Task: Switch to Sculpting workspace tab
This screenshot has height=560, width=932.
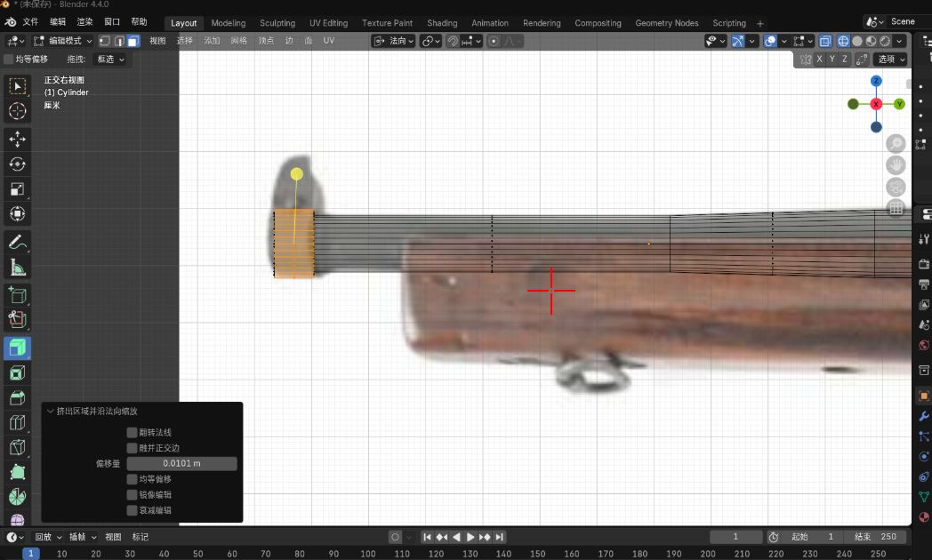Action: pos(277,23)
